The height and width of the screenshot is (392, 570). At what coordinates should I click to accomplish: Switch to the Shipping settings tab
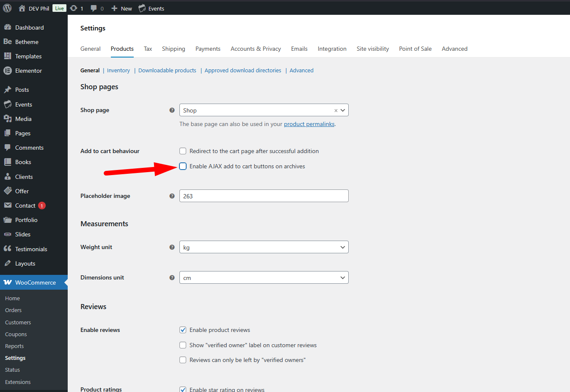click(173, 49)
